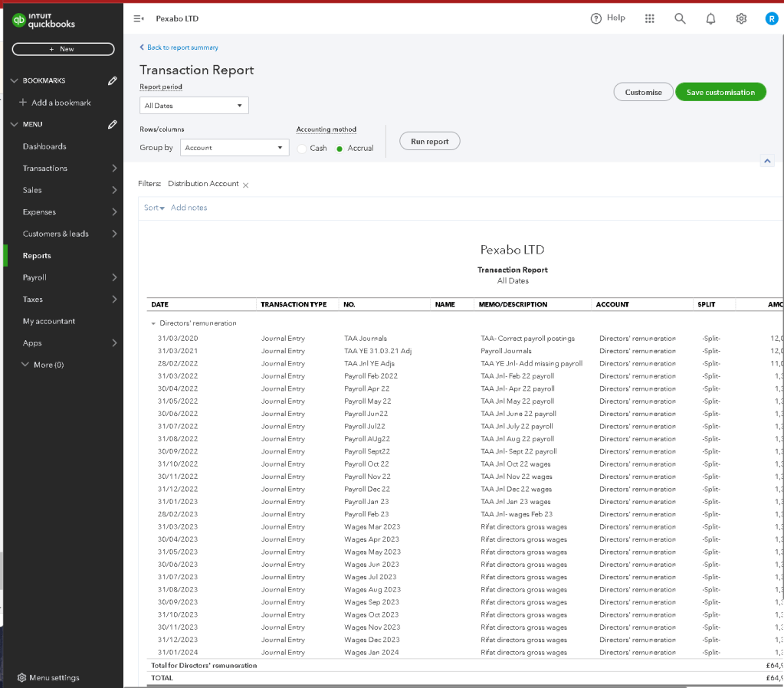The height and width of the screenshot is (688, 784).
Task: Expand the Taxes submenu arrow
Action: pyautogui.click(x=114, y=299)
